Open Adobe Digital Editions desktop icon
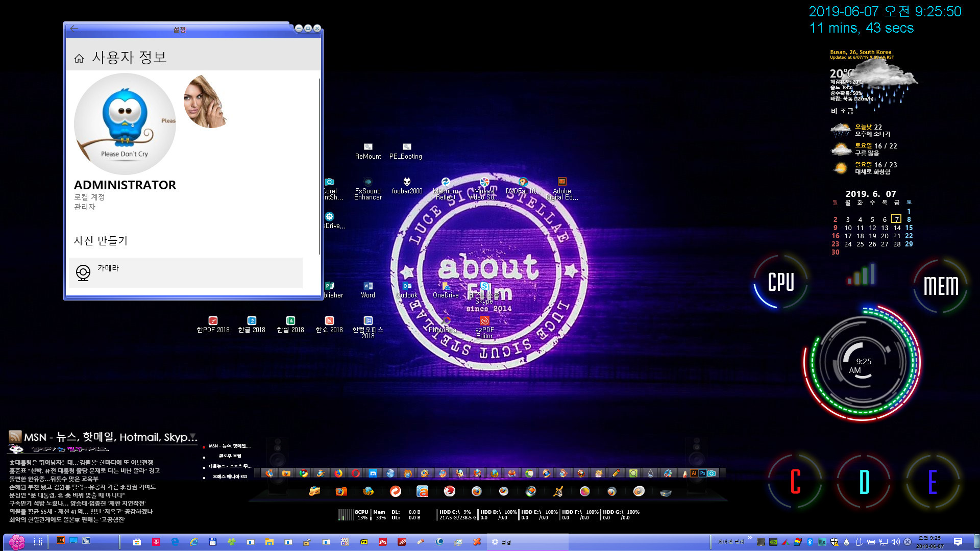 pos(562,188)
